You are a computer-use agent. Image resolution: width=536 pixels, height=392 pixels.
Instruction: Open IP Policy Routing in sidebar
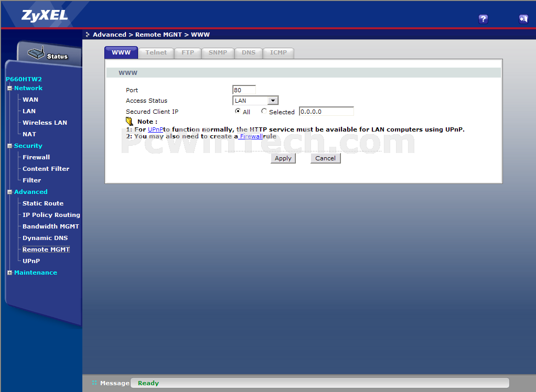click(x=51, y=215)
